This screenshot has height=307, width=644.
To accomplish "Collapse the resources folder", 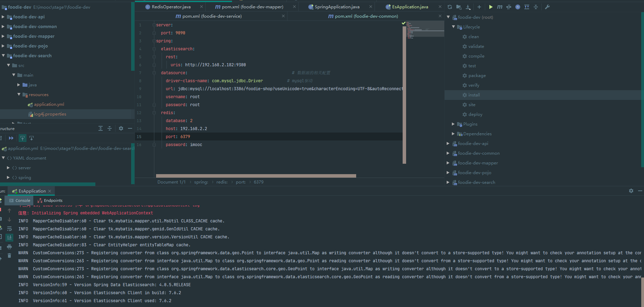I will [x=19, y=94].
